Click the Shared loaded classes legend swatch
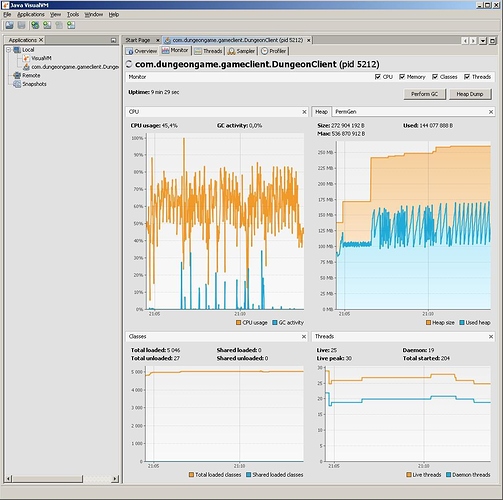This screenshot has width=503, height=500. pos(248,475)
